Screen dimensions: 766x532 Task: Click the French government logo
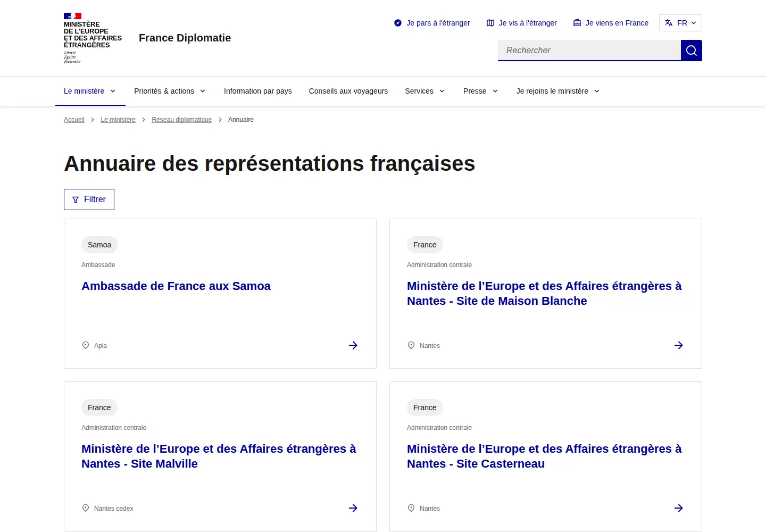tap(93, 38)
